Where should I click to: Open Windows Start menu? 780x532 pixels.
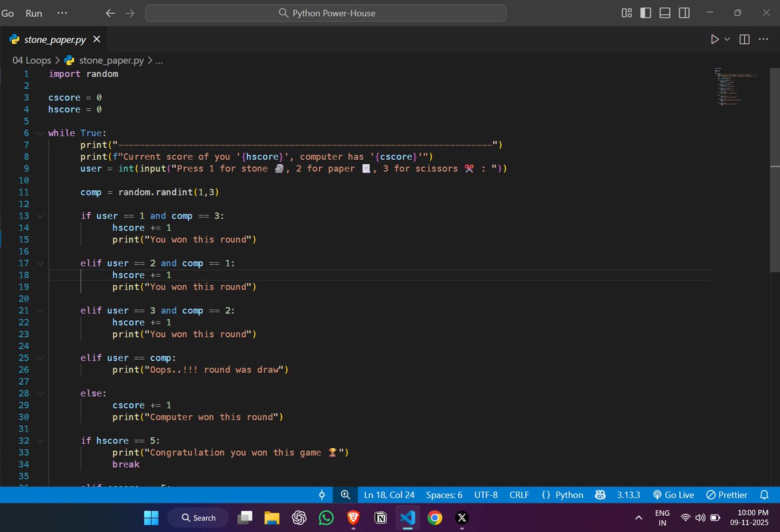(x=151, y=518)
